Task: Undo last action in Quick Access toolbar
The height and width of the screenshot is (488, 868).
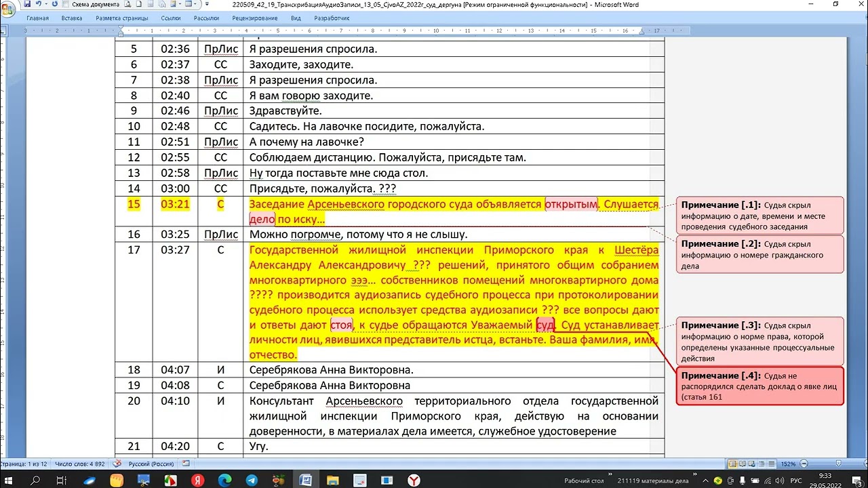Action: click(39, 4)
